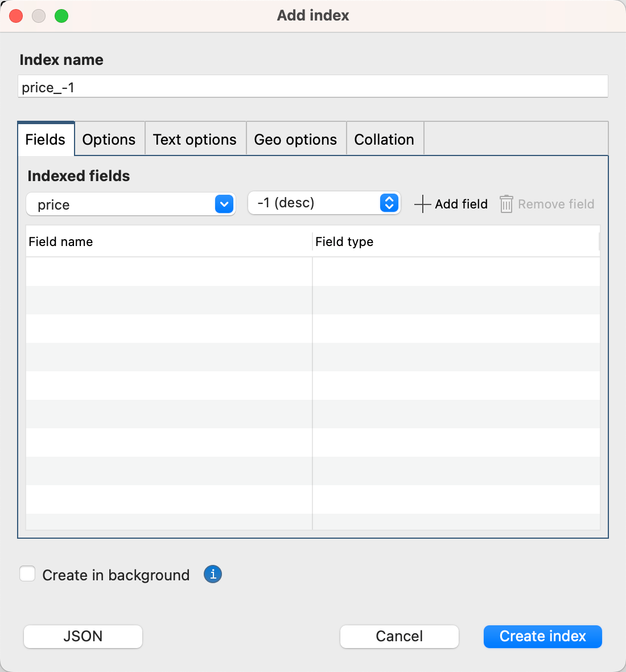Image resolution: width=626 pixels, height=672 pixels.
Task: Open the -1 (desc) sort order dropdown
Action: tap(389, 203)
